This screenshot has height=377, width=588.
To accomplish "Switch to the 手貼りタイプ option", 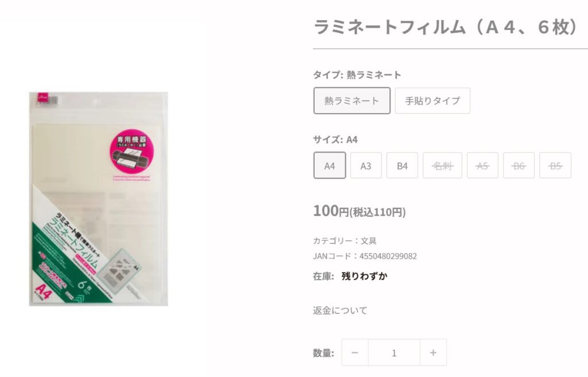I will click(x=433, y=100).
